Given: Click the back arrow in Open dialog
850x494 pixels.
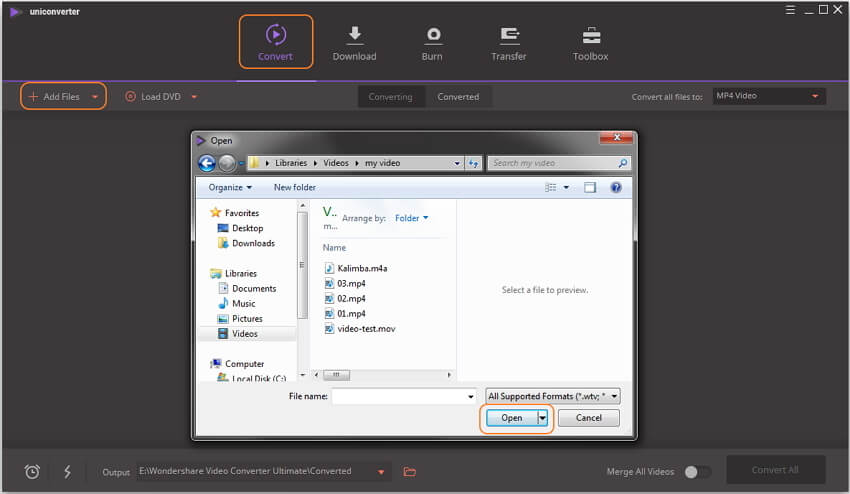Looking at the screenshot, I should [x=207, y=163].
